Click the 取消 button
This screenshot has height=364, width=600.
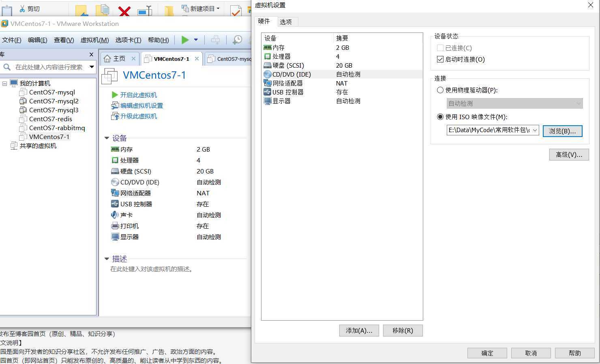tap(531, 353)
